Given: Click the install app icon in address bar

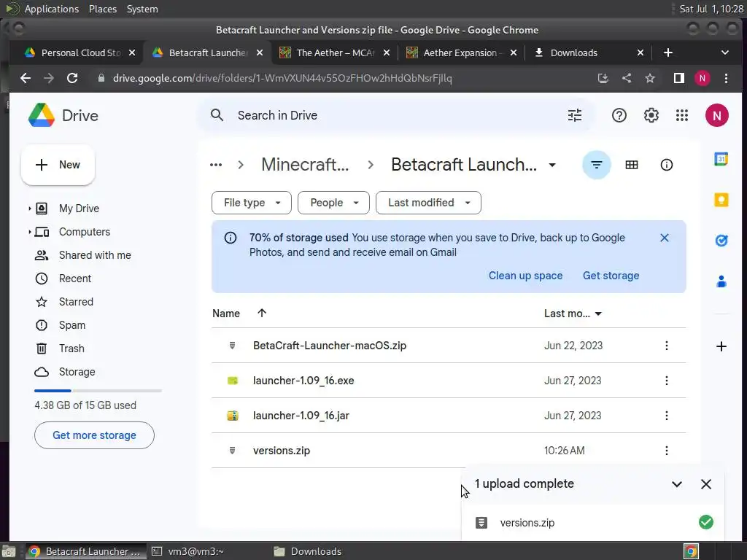Looking at the screenshot, I should coord(603,78).
